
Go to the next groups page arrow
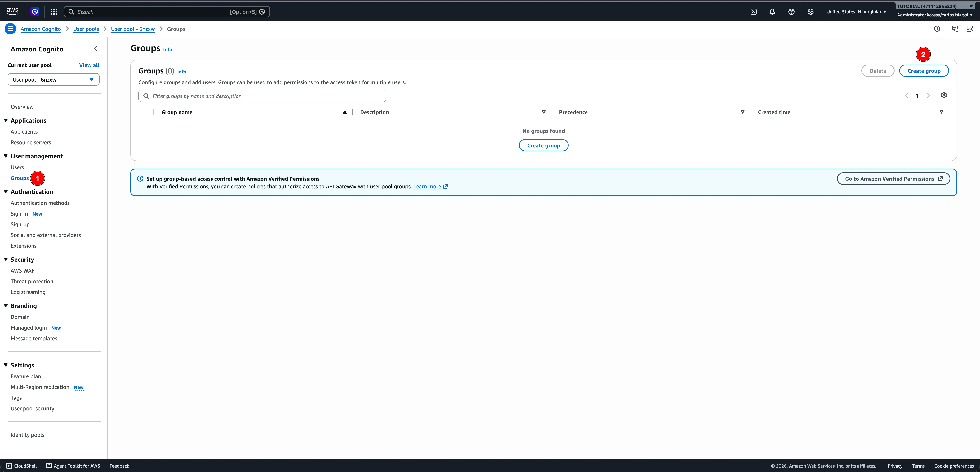928,96
